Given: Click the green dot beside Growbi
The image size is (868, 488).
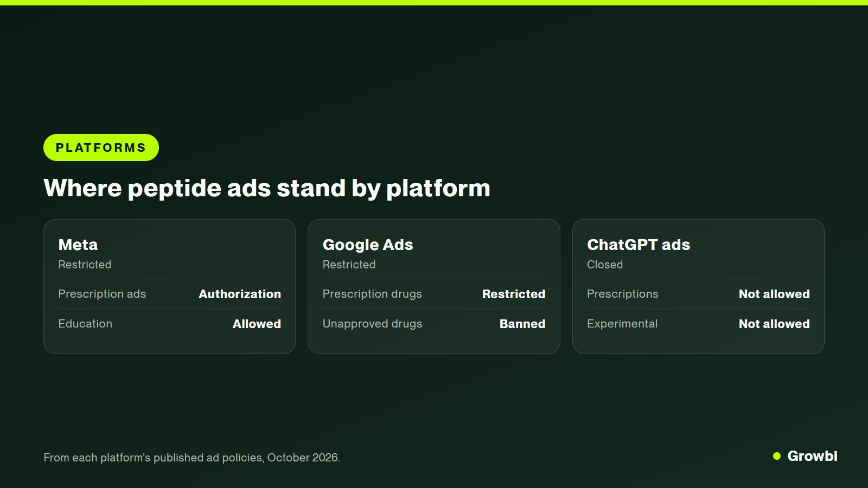Looking at the screenshot, I should click(x=777, y=456).
